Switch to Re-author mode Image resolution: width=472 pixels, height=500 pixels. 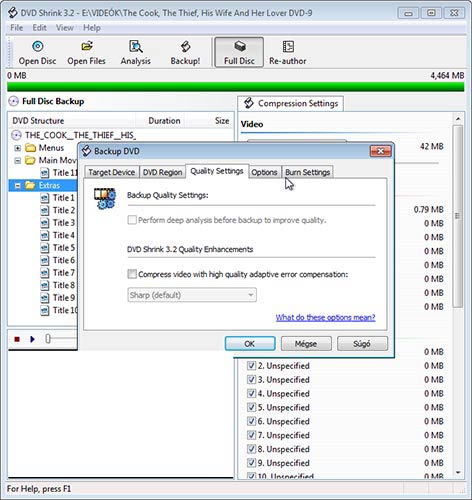(x=288, y=52)
